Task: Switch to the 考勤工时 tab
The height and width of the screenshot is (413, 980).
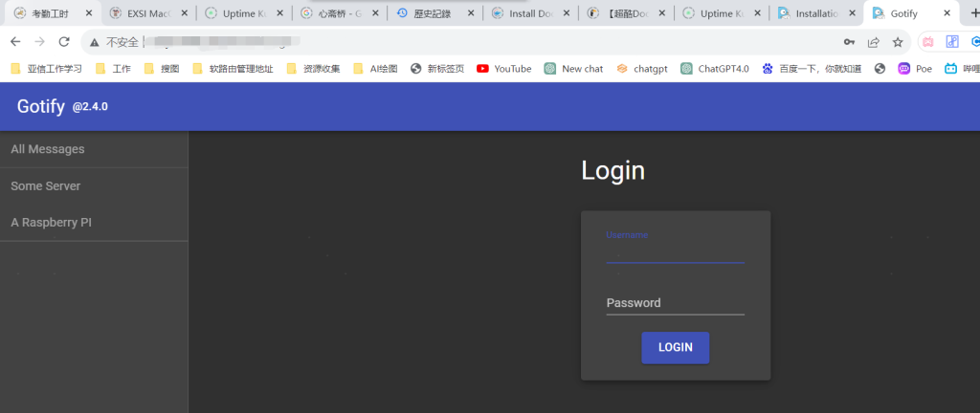Action: pyautogui.click(x=53, y=13)
